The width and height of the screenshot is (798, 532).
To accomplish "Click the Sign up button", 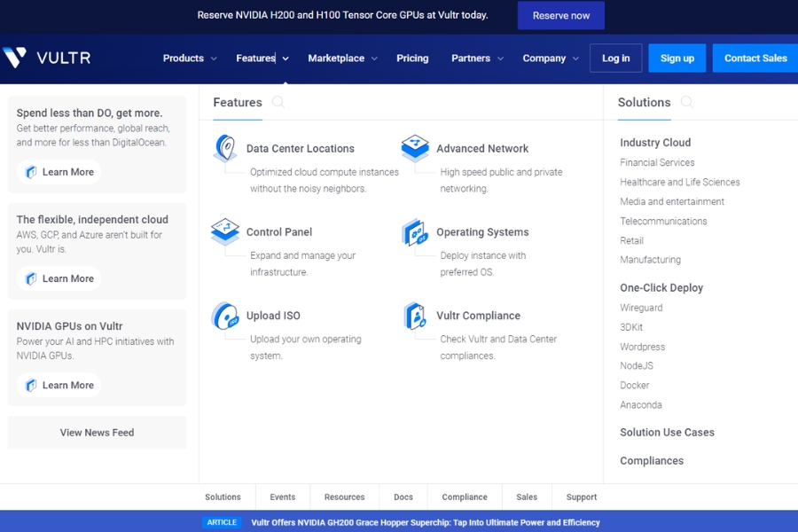I will tap(677, 58).
